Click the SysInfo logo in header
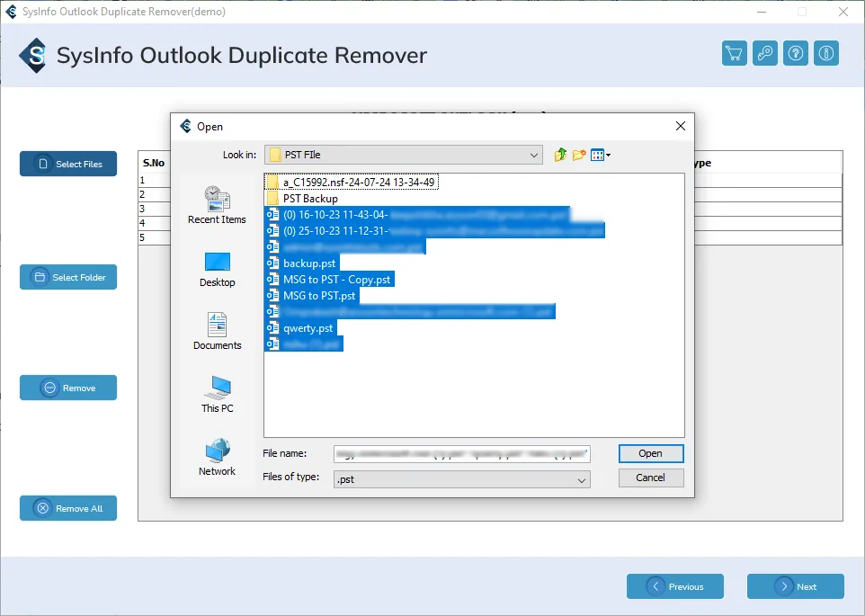Viewport: 865px width, 616px height. point(32,55)
